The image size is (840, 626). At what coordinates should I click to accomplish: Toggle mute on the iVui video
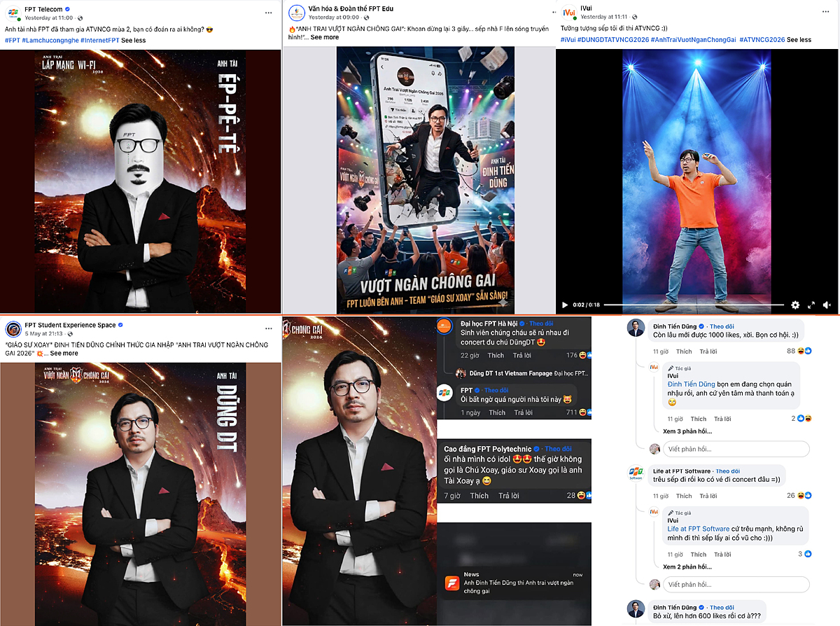[827, 305]
